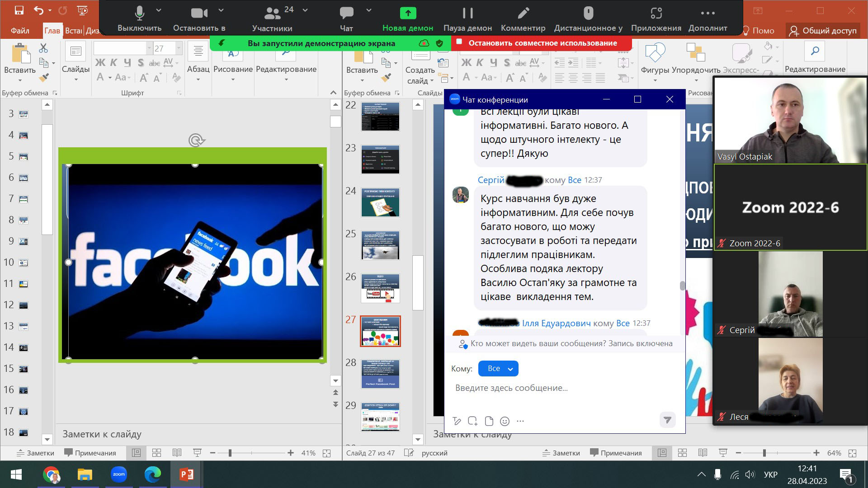Adjust zoom slider in right status bar

(x=764, y=453)
